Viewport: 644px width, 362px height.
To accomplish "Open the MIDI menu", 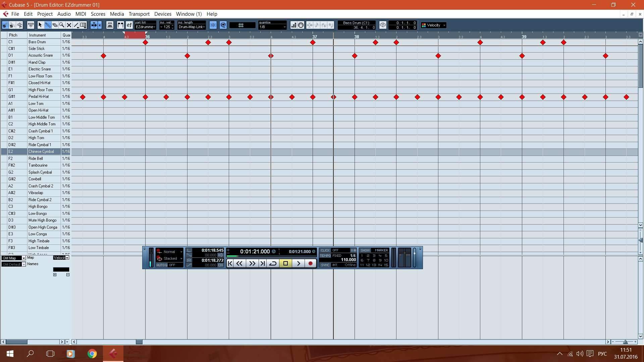I will [80, 14].
